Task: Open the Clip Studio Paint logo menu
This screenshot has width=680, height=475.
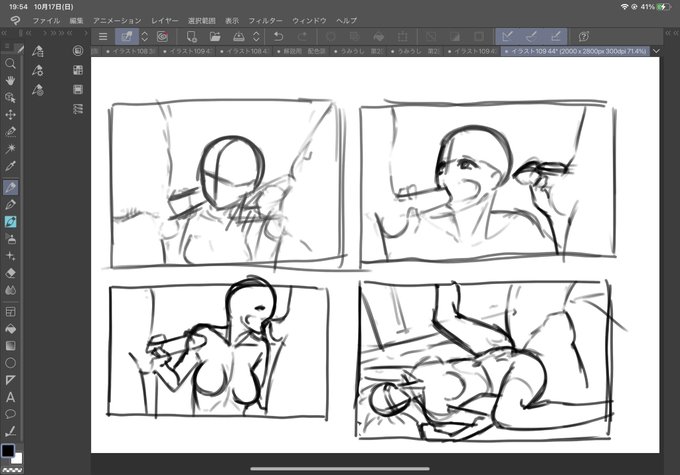Action: (x=15, y=20)
